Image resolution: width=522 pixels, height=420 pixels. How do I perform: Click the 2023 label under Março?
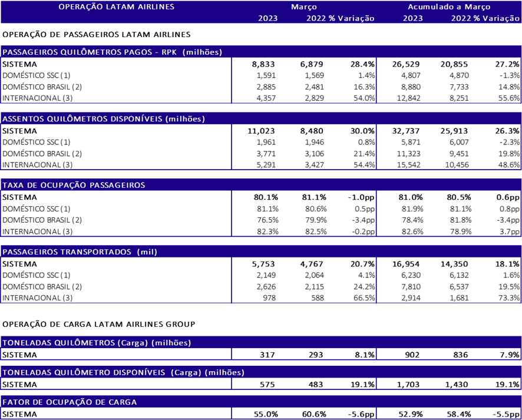point(267,18)
